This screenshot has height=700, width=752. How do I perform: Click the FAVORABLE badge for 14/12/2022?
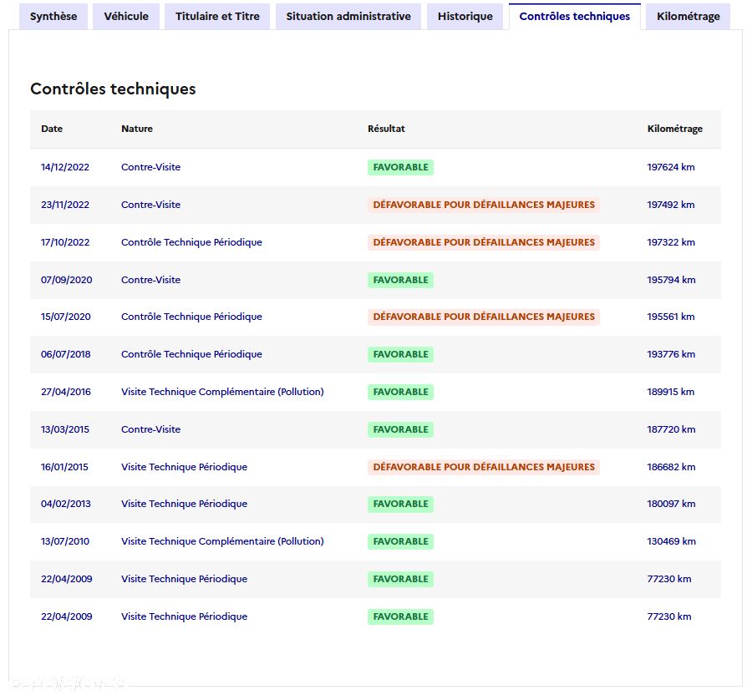click(400, 167)
